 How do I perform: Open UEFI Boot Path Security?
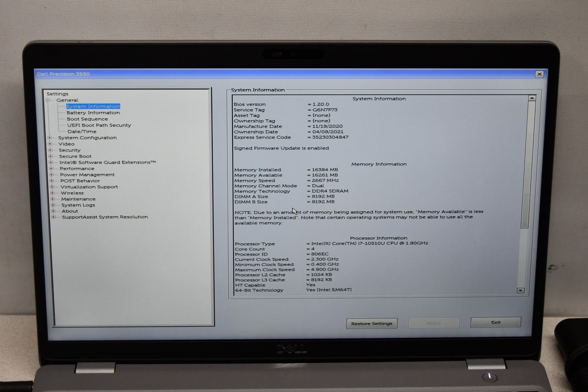(x=99, y=125)
